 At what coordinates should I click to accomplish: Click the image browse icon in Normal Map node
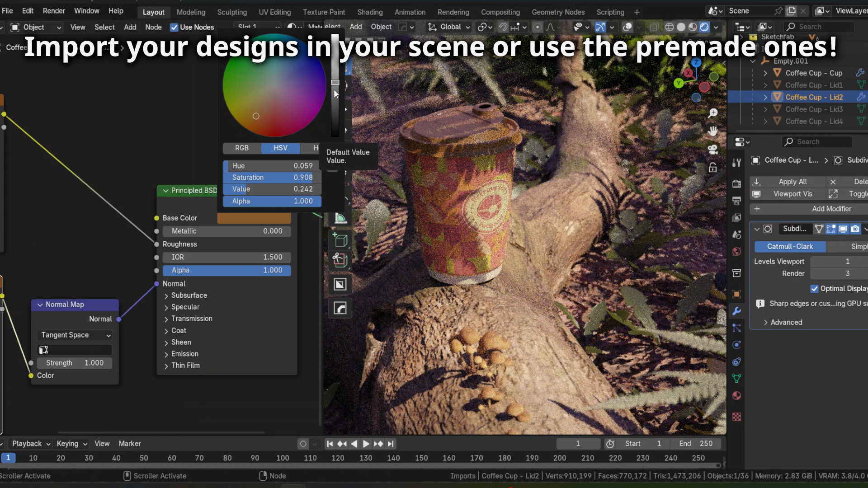44,350
